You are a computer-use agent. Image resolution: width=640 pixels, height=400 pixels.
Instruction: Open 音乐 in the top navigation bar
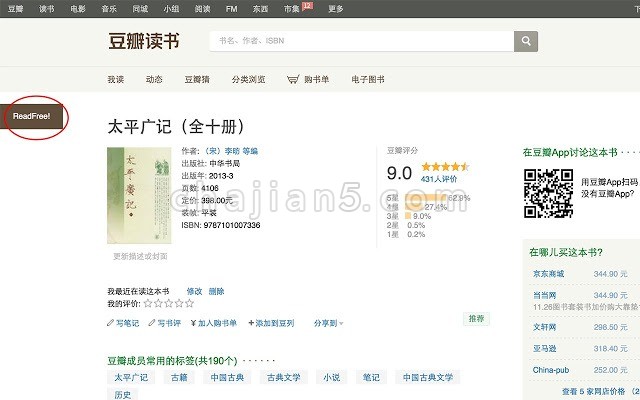click(x=109, y=9)
